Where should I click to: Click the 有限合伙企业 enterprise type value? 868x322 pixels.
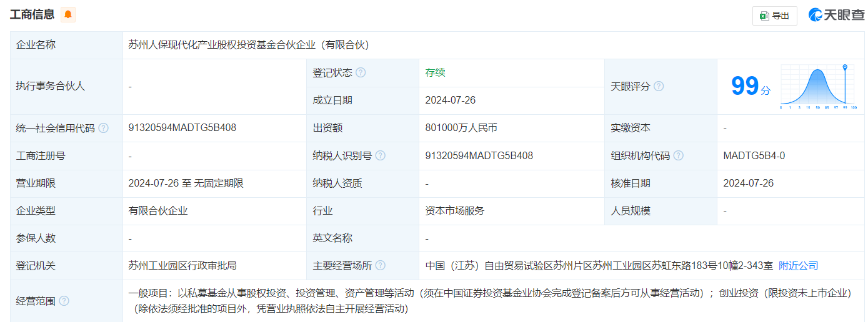(x=158, y=211)
